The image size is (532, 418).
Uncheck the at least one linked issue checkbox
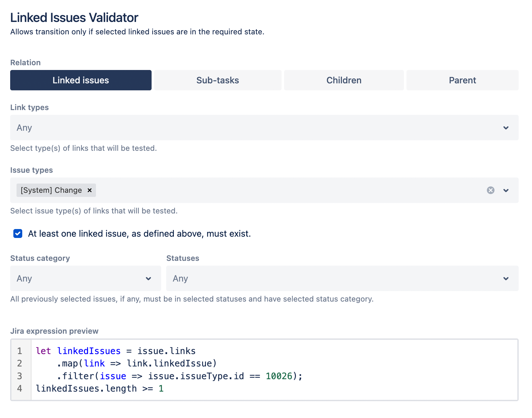click(18, 233)
